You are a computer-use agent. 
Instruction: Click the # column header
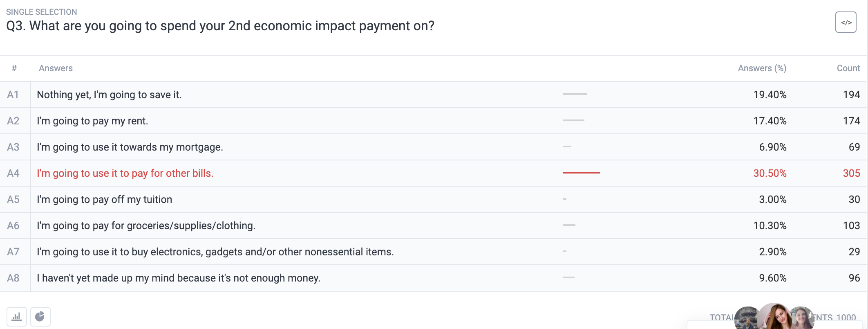(x=14, y=68)
